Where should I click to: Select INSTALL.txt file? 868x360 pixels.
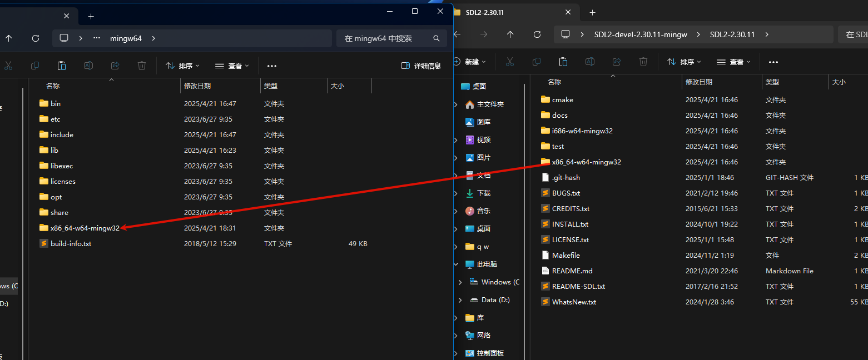click(565, 224)
